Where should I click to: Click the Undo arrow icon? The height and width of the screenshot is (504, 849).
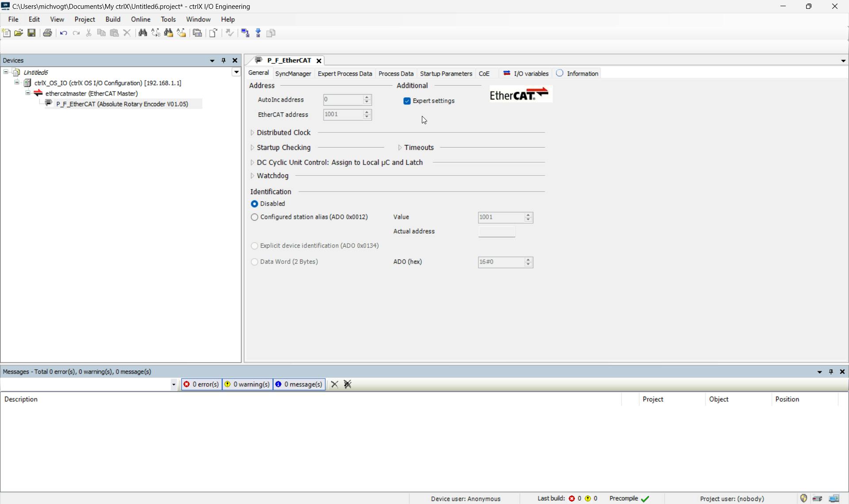[x=63, y=33]
